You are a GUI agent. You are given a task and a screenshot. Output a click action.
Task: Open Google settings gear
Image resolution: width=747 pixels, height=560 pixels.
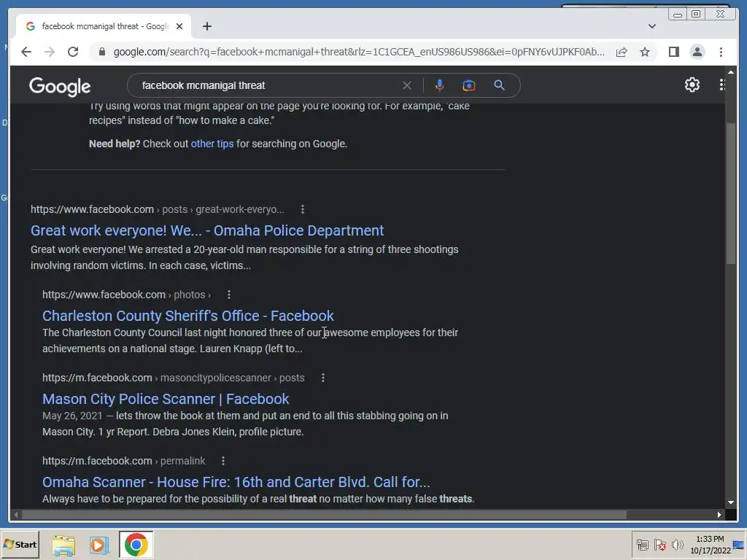pos(692,85)
